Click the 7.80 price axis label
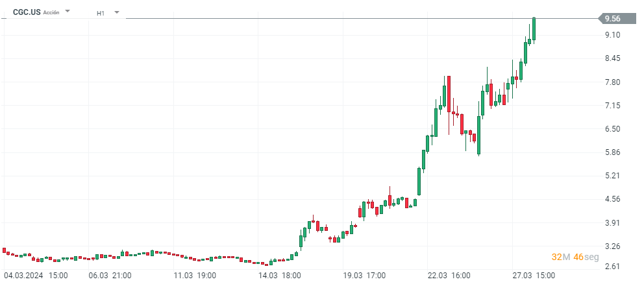644x286 pixels. click(612, 82)
